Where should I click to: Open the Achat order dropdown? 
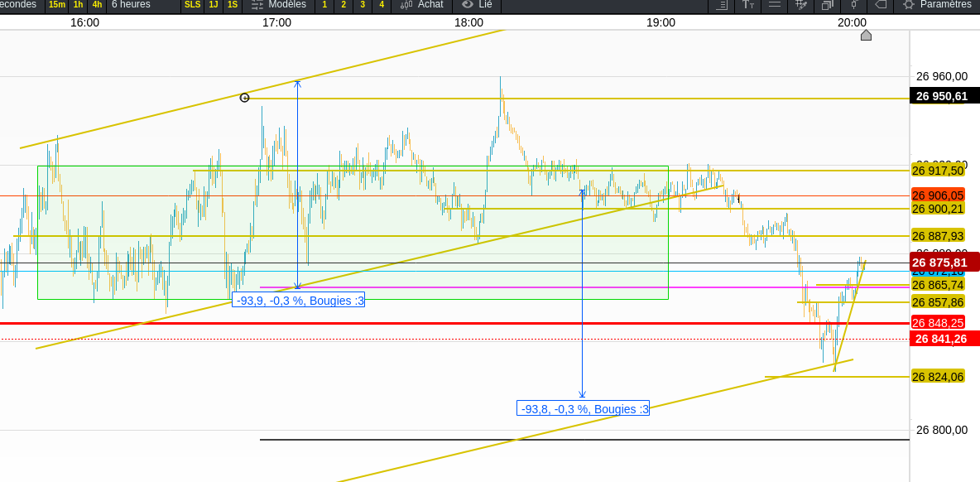421,5
